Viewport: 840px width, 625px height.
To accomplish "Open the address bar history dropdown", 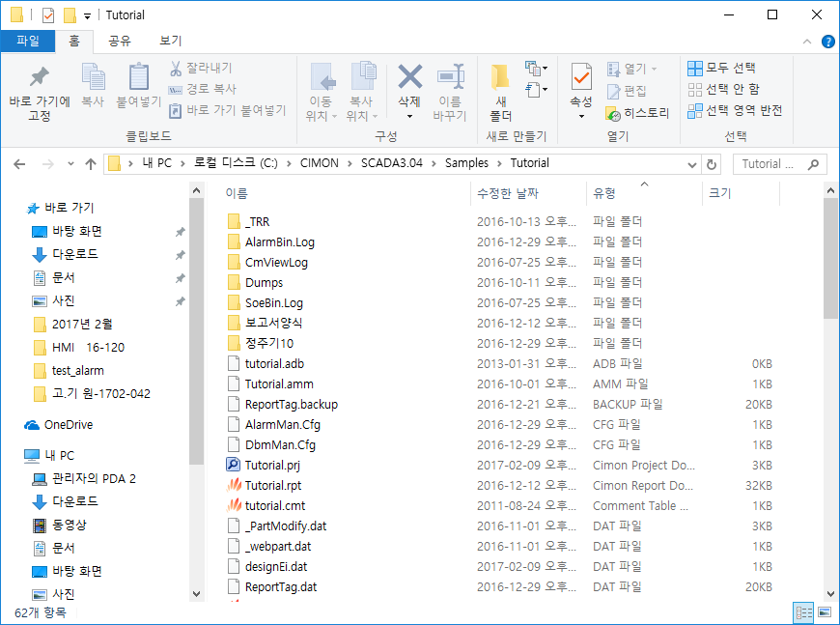I will point(692,164).
